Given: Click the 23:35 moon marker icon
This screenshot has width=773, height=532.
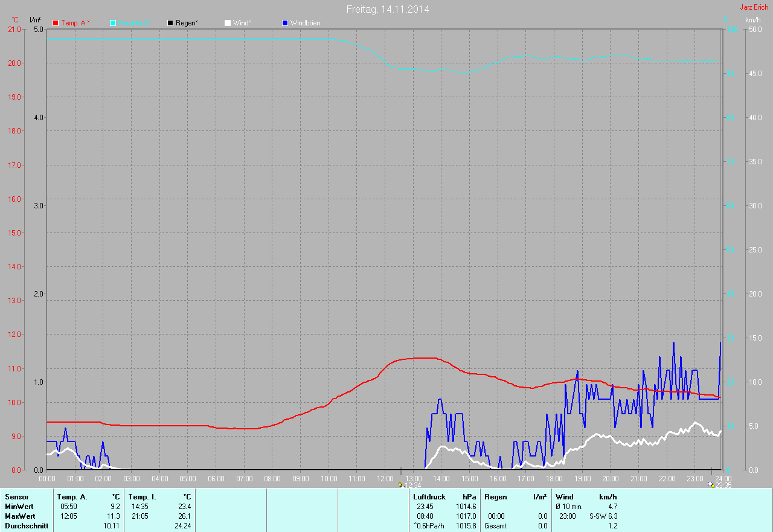Looking at the screenshot, I should pos(711,485).
